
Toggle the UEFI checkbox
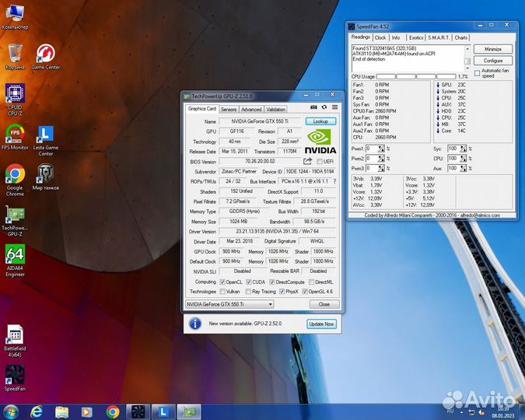pos(320,162)
